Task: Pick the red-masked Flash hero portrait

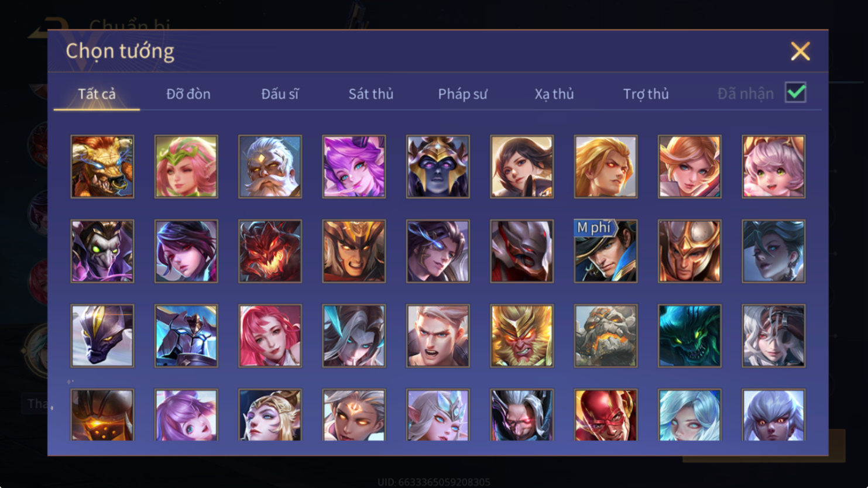Action: (x=606, y=415)
